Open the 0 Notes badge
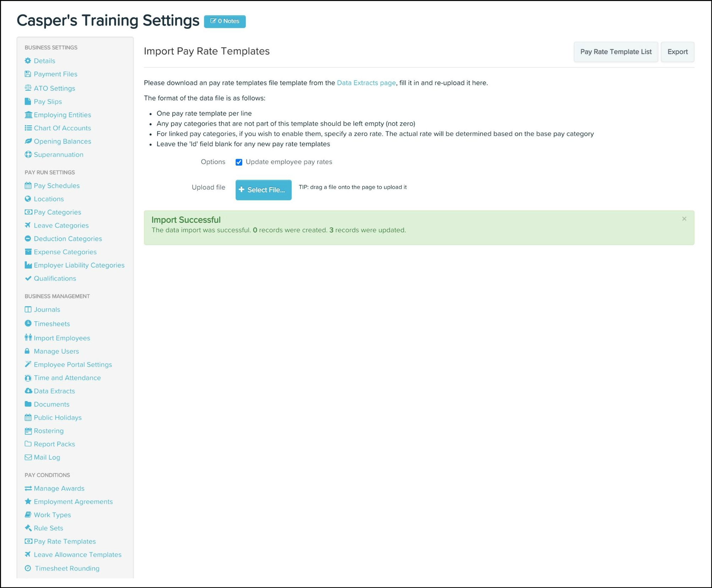This screenshot has width=712, height=588. [224, 21]
